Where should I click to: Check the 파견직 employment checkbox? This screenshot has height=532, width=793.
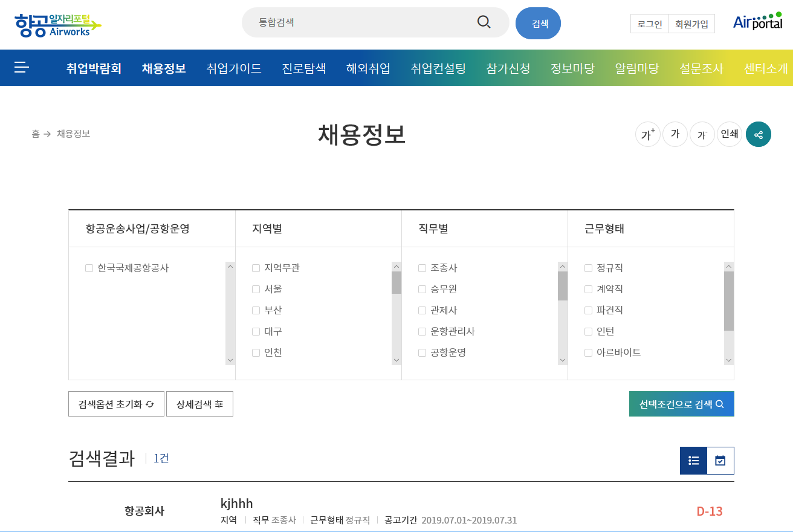(588, 310)
